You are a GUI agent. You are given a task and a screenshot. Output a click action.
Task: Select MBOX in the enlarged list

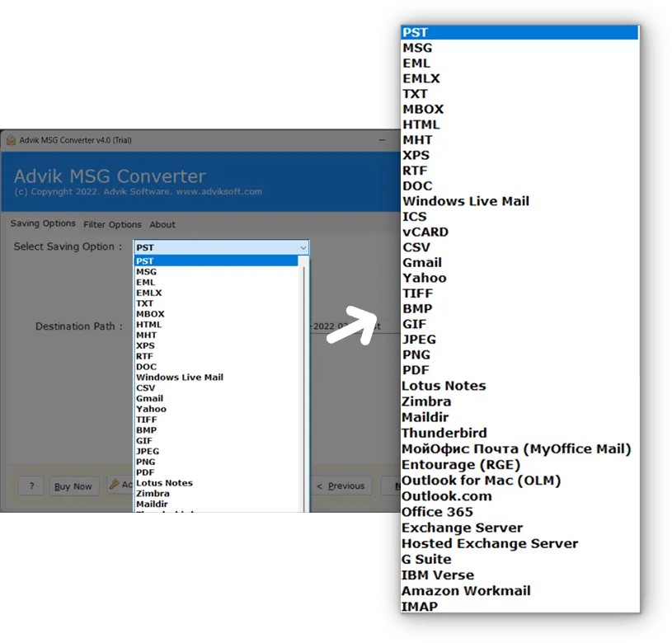coord(423,110)
